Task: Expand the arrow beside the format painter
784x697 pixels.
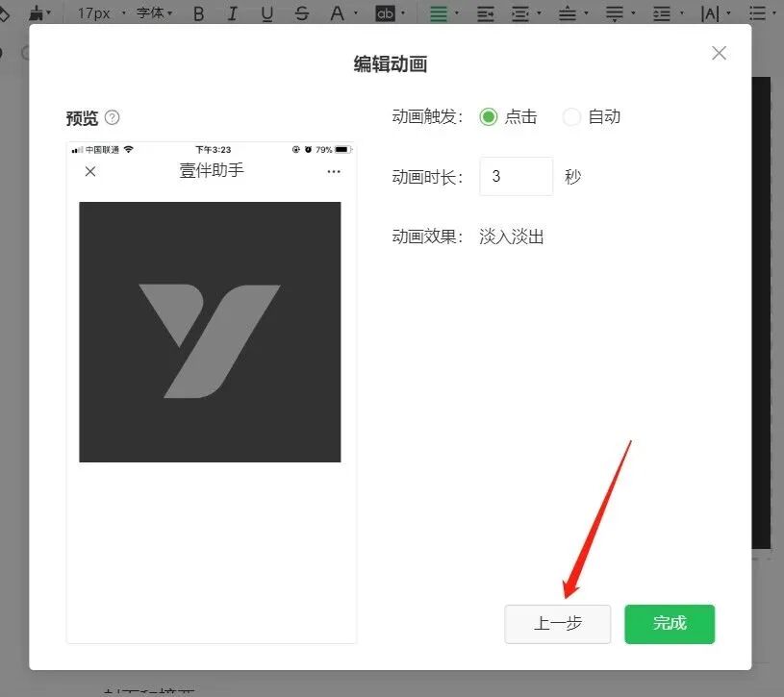Action: 49,13
